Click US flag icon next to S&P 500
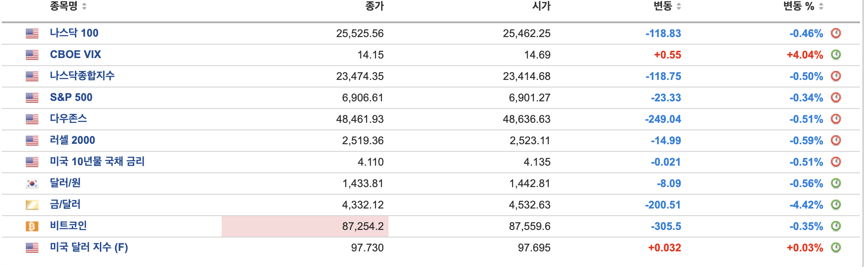The height and width of the screenshot is (267, 868). [x=32, y=98]
